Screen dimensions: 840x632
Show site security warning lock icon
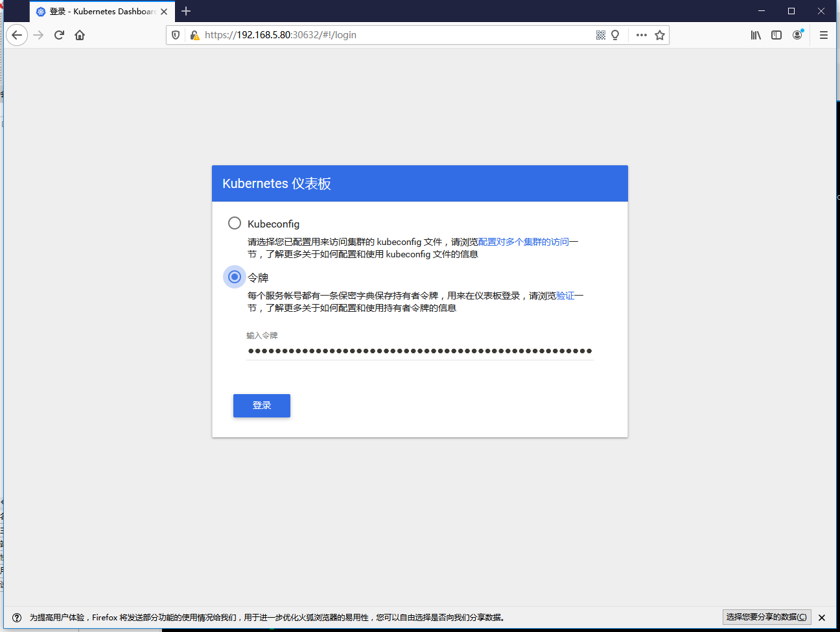coord(194,35)
